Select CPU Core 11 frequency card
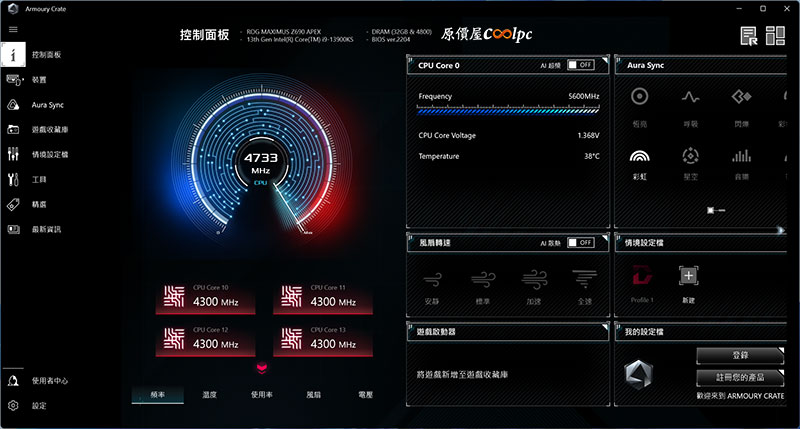 [x=323, y=298]
